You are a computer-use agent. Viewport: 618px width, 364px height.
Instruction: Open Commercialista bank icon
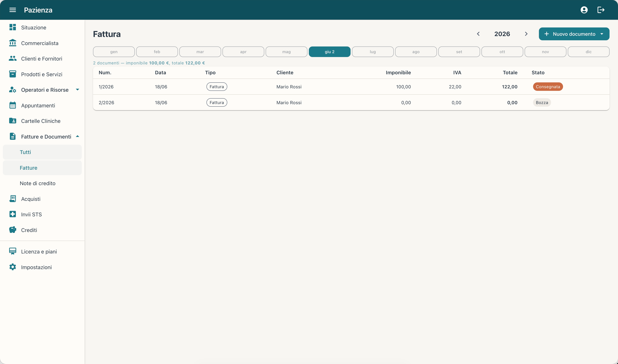coord(13,43)
